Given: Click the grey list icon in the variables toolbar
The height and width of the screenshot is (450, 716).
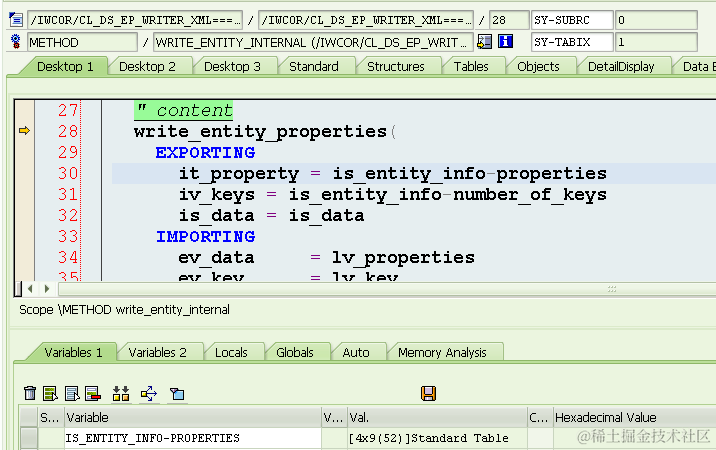Looking at the screenshot, I should (72, 393).
